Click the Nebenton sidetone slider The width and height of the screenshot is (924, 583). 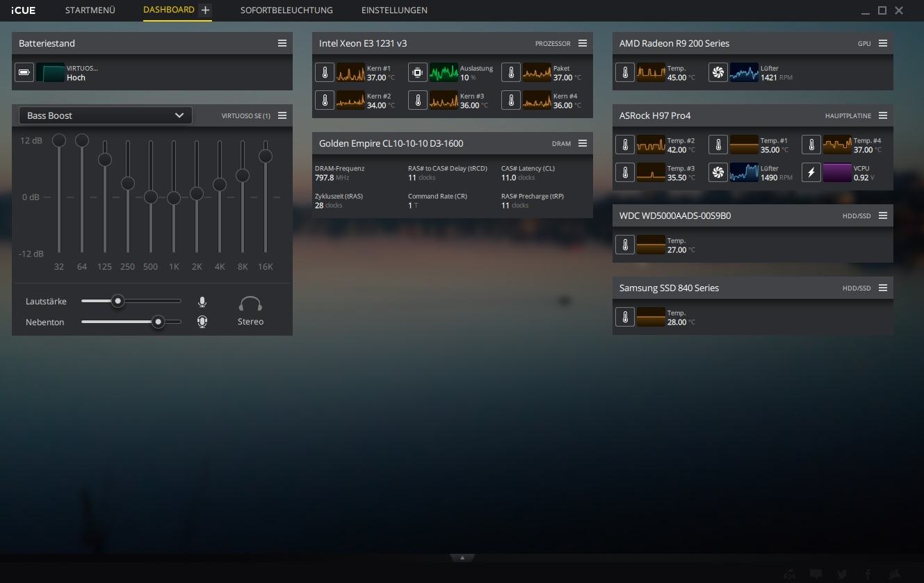pyautogui.click(x=131, y=322)
